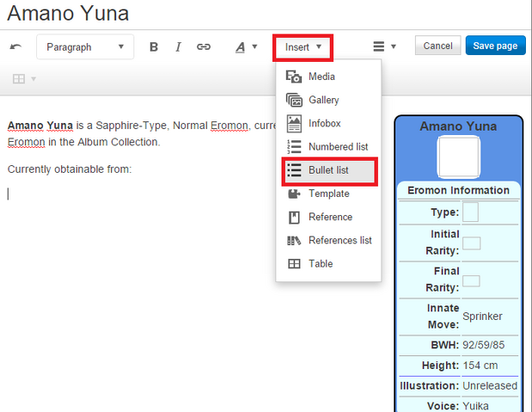
Task: Click the link insertion icon
Action: pyautogui.click(x=204, y=46)
